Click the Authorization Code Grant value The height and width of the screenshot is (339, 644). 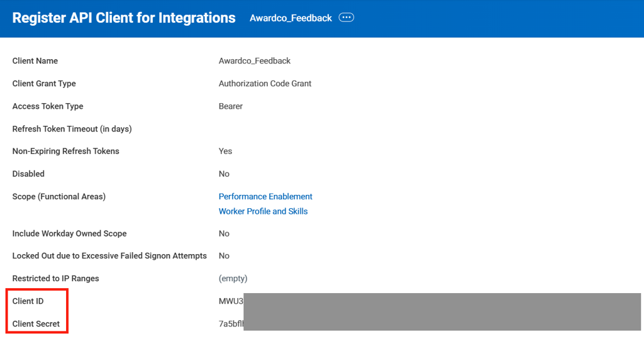tap(265, 84)
